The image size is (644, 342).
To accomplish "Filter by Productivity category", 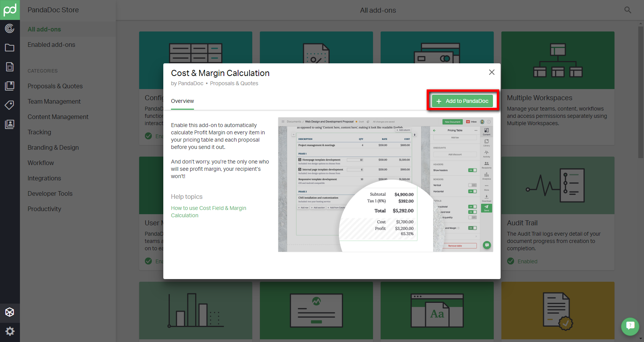I will click(x=44, y=209).
